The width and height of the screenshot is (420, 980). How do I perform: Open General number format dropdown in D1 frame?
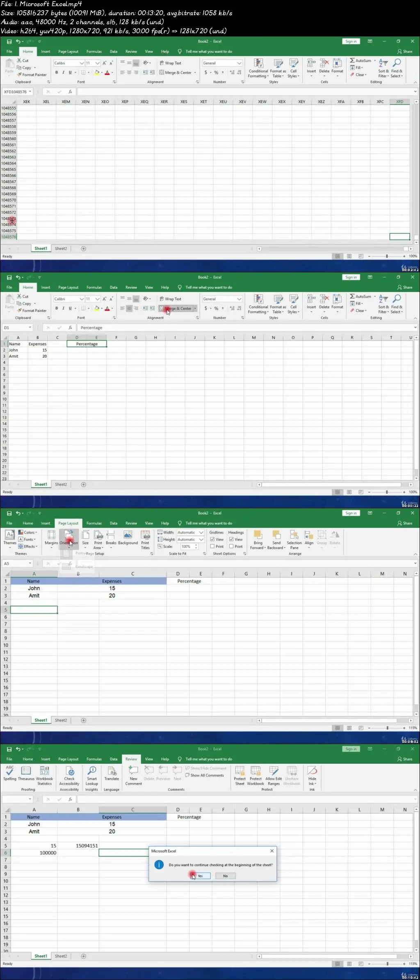click(239, 299)
